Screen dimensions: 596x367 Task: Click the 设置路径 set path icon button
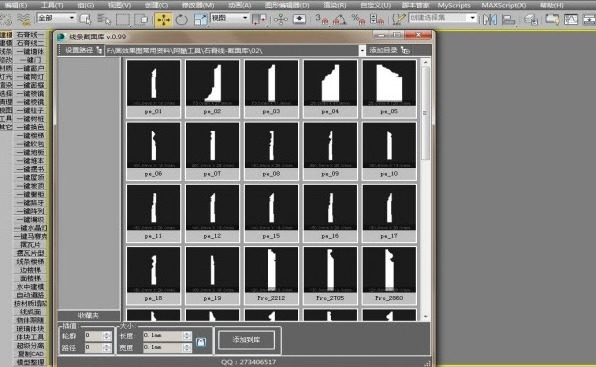pyautogui.click(x=81, y=50)
